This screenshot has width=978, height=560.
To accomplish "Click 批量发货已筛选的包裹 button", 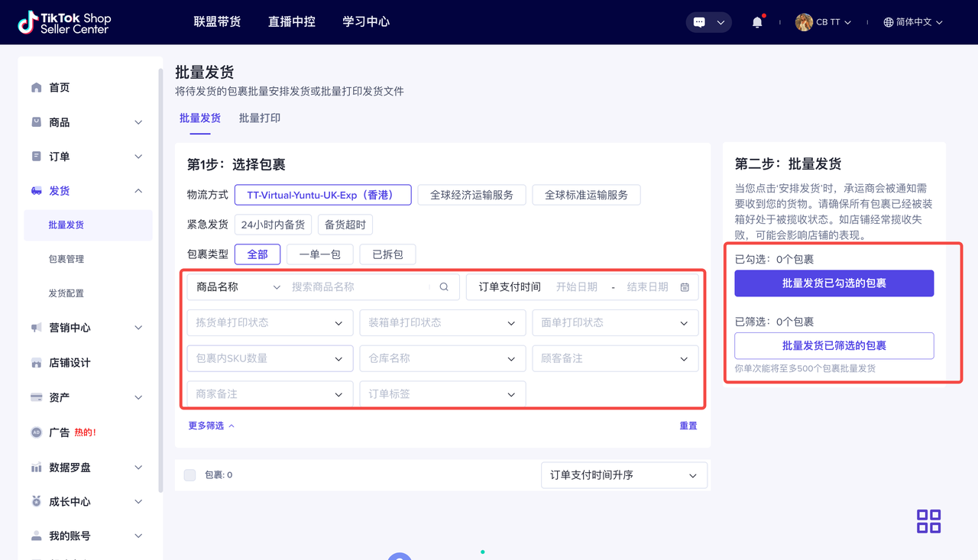I will [x=834, y=346].
